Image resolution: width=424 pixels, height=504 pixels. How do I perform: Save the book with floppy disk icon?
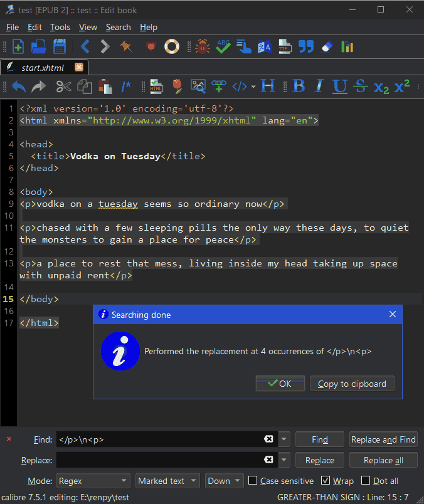click(x=60, y=46)
